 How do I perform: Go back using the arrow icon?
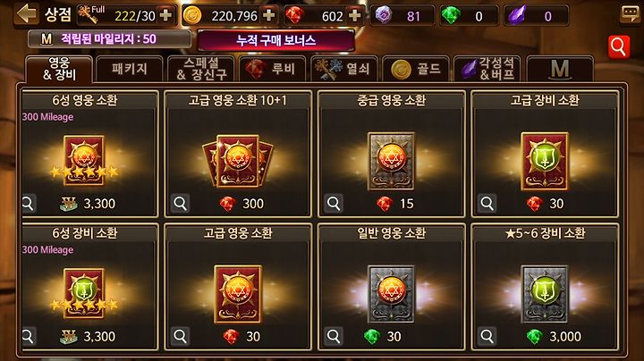click(x=26, y=14)
